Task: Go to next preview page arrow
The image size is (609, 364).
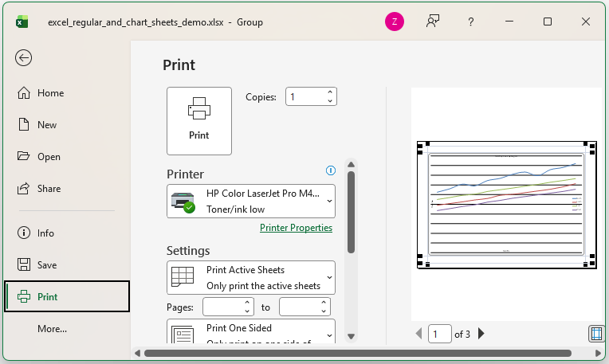Action: click(x=481, y=334)
